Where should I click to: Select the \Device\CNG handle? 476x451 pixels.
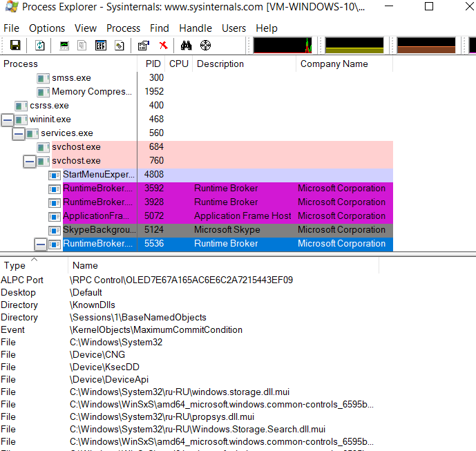[189, 354]
